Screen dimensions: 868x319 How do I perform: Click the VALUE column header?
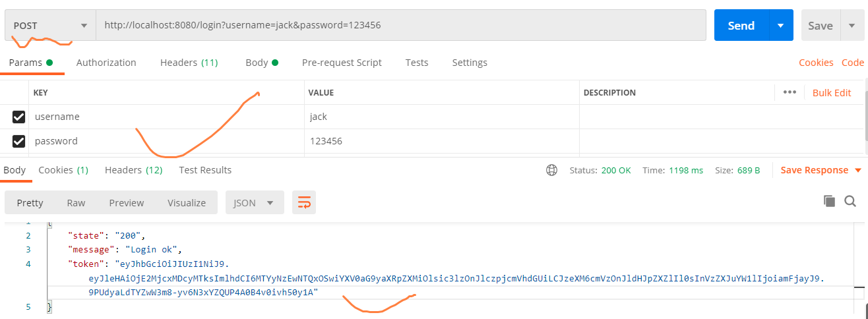(321, 93)
